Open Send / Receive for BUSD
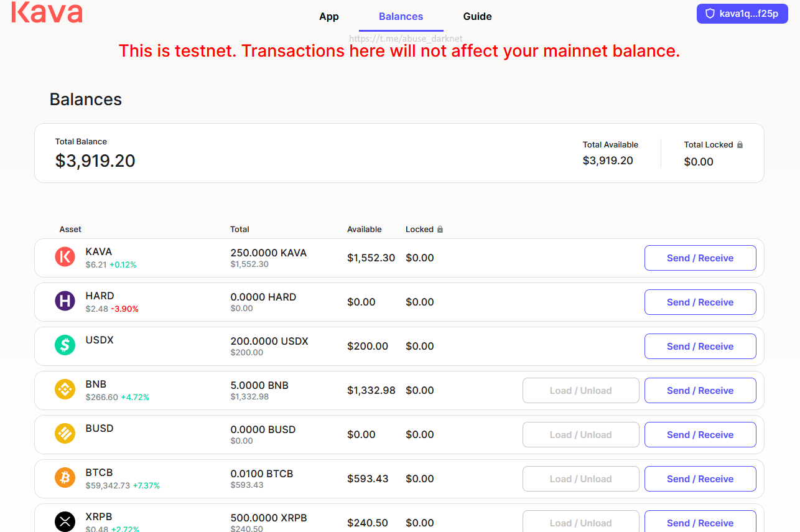 [x=700, y=435]
